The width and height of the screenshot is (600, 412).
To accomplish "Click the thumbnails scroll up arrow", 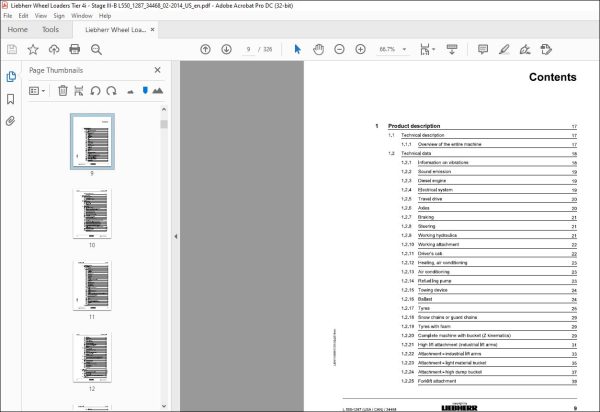I will tap(164, 109).
